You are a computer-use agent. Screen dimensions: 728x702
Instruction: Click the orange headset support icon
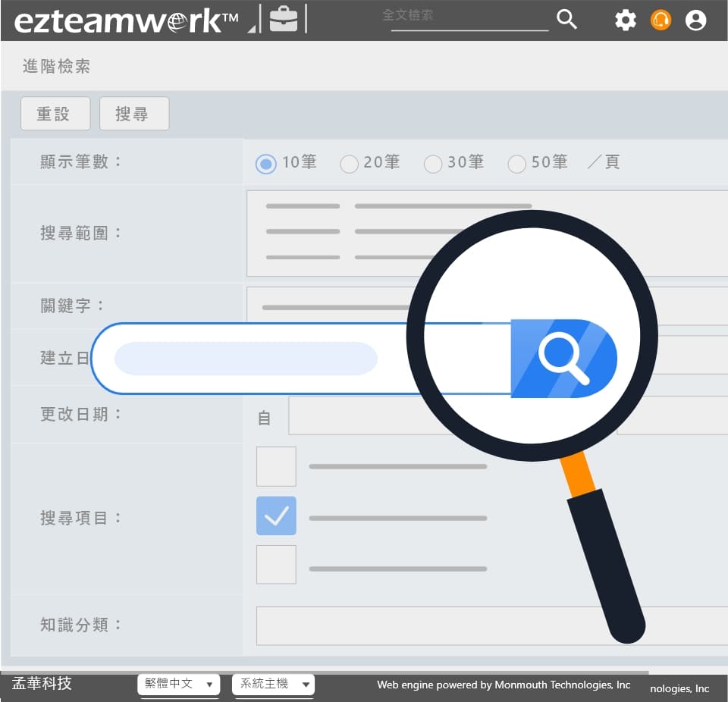pos(661,20)
